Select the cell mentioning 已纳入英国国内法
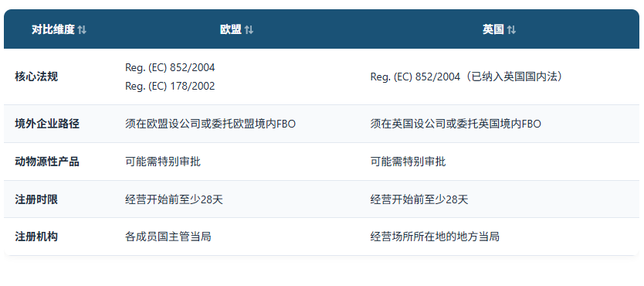Screen dimensions: 644x286 pyautogui.click(x=466, y=77)
